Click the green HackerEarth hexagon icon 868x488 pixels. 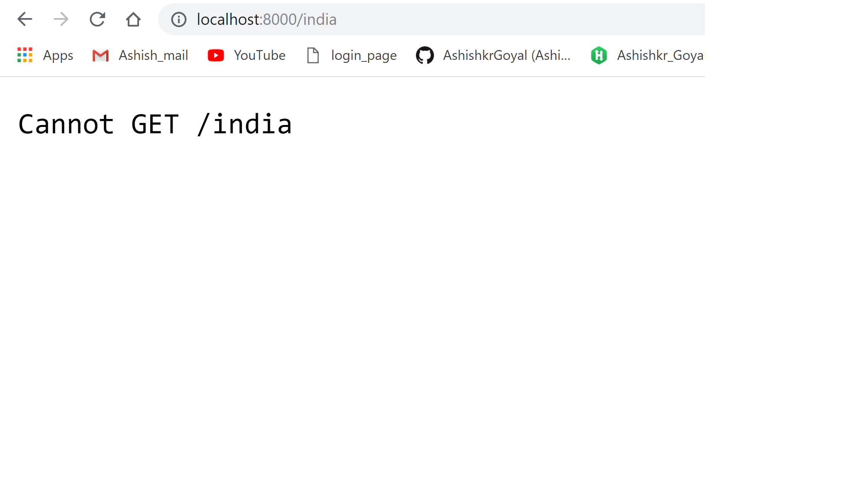(x=599, y=55)
